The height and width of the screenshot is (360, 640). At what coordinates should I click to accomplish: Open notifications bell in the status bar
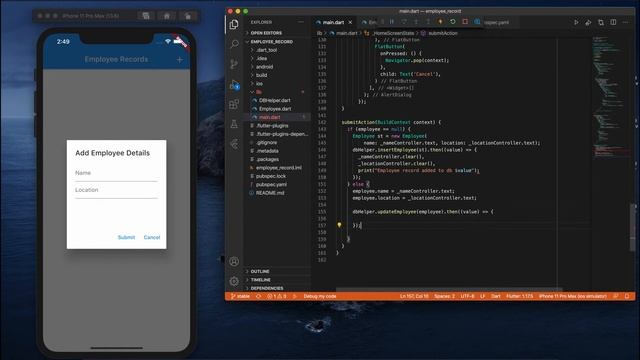pyautogui.click(x=627, y=296)
